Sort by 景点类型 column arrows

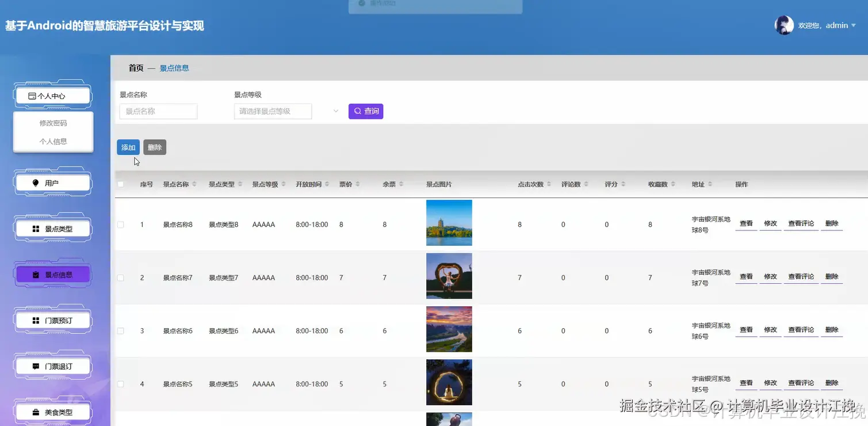pos(240,184)
